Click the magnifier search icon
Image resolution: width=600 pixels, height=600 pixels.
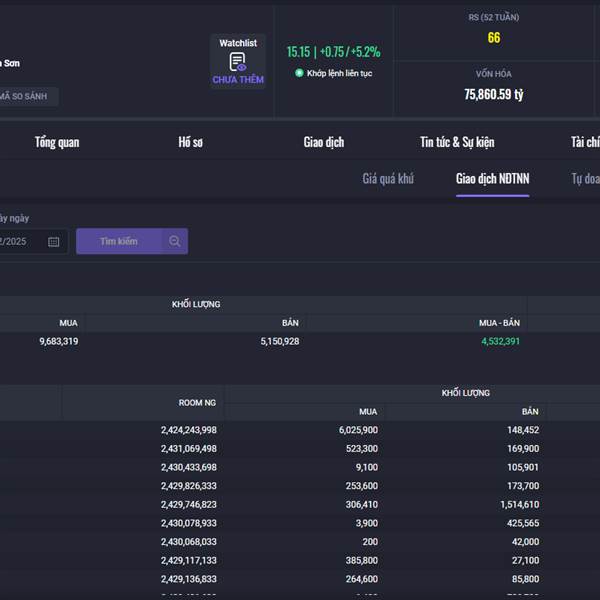tap(174, 241)
